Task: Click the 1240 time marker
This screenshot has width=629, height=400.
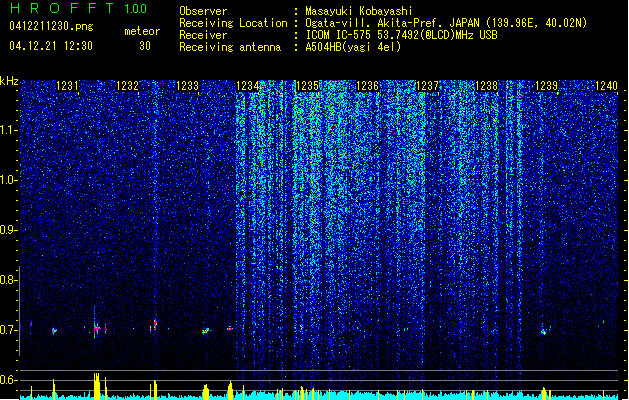Action: click(607, 86)
